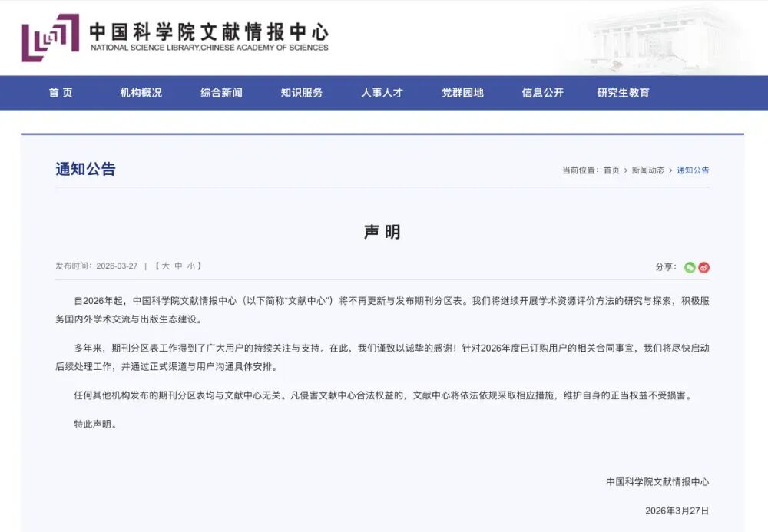Open the 人事人才 menu item
This screenshot has height=532, width=768.
click(x=382, y=93)
